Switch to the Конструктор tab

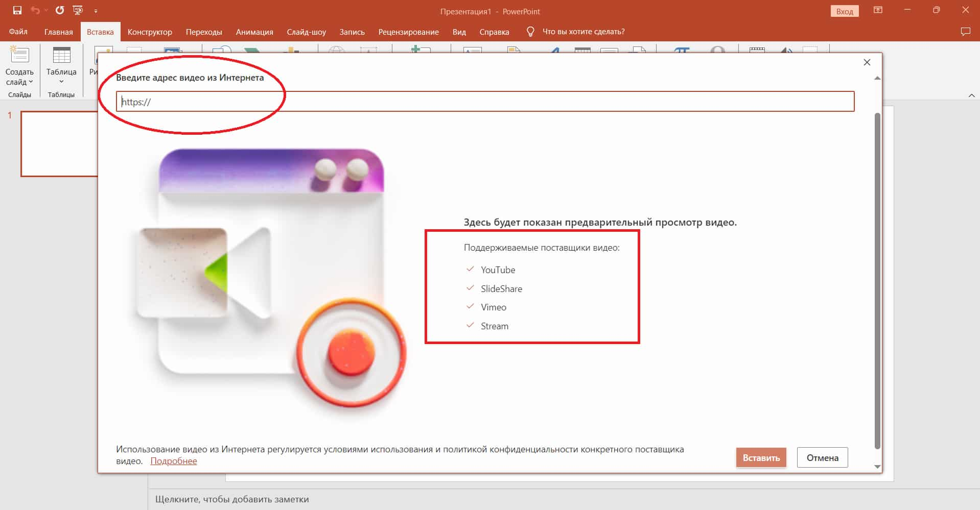[x=150, y=32]
